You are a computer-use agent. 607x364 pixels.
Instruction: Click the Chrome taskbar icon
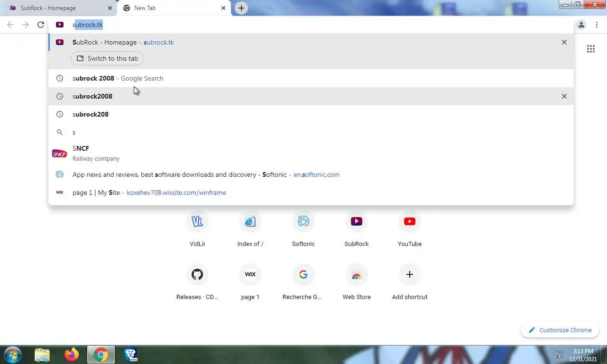pos(101,355)
